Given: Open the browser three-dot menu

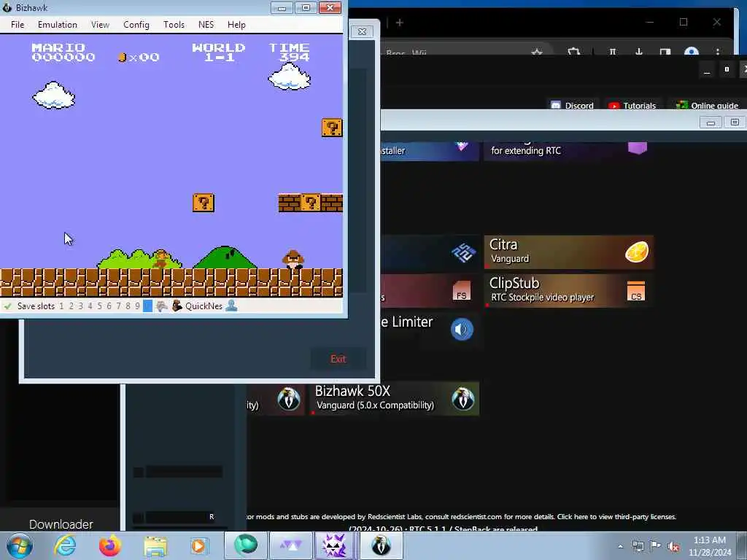Looking at the screenshot, I should click(x=718, y=52).
